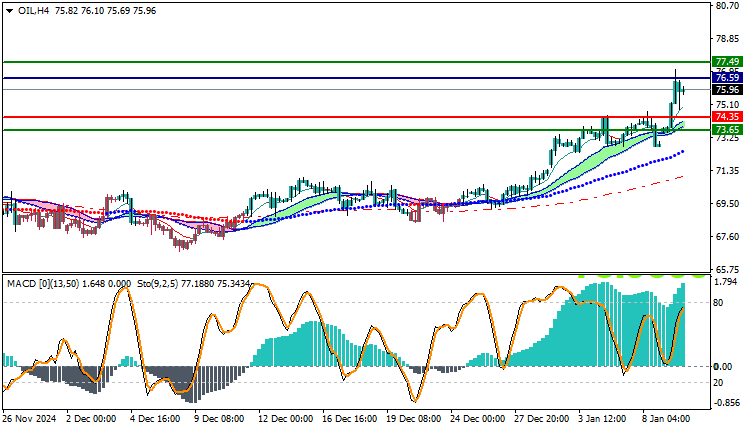Viewport: 750px width, 430px height.
Task: Select the red horizontal line at 74.35
Action: point(356,117)
